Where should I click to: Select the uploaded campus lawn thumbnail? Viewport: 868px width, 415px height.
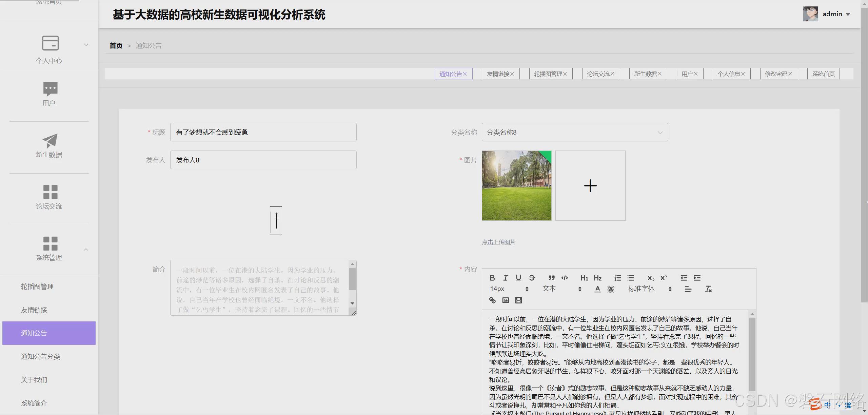pos(516,185)
